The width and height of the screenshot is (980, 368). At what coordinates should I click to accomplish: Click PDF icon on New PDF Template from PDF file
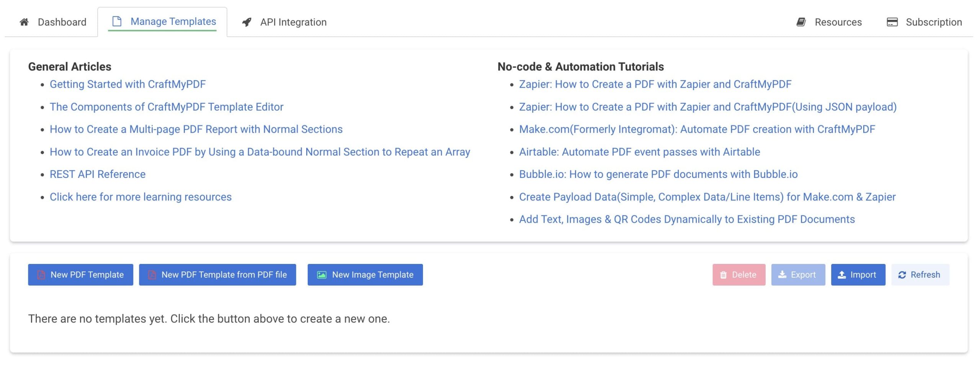152,275
